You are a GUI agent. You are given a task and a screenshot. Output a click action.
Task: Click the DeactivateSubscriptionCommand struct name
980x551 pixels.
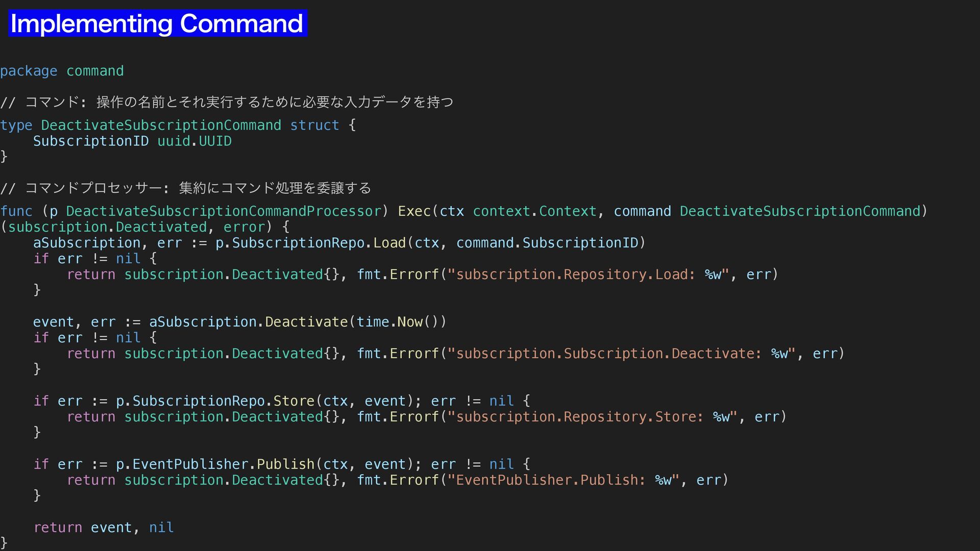(x=161, y=125)
